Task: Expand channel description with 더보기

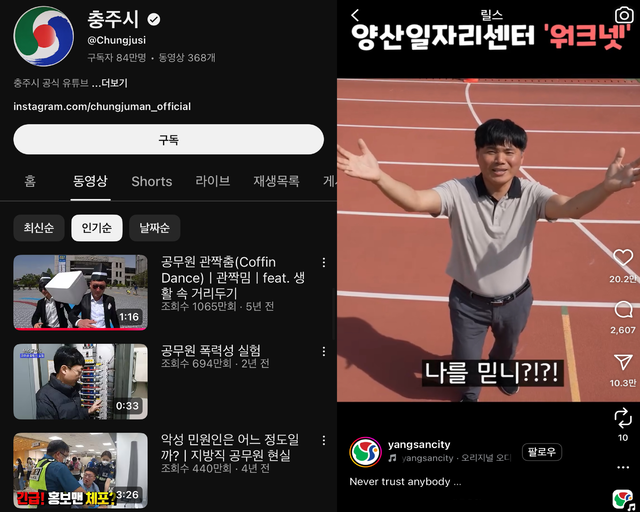Action: click(x=109, y=83)
